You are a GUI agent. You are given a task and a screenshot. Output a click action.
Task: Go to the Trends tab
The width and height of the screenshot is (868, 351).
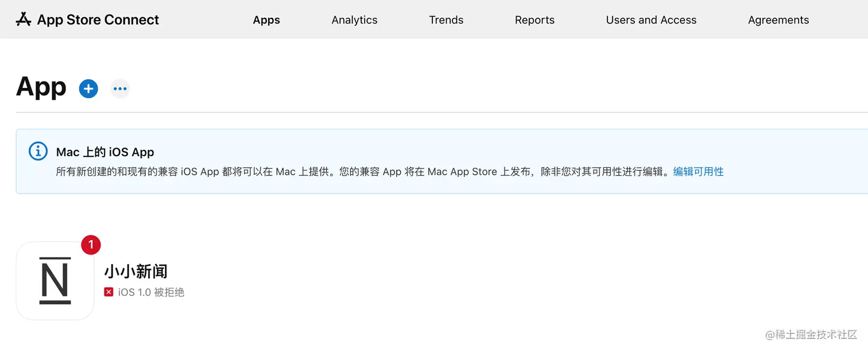[446, 20]
